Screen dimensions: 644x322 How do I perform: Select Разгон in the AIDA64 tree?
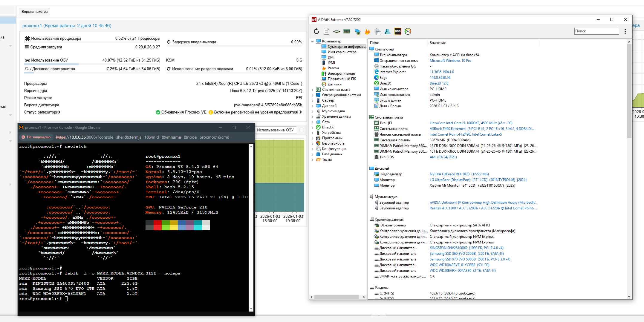pos(333,68)
